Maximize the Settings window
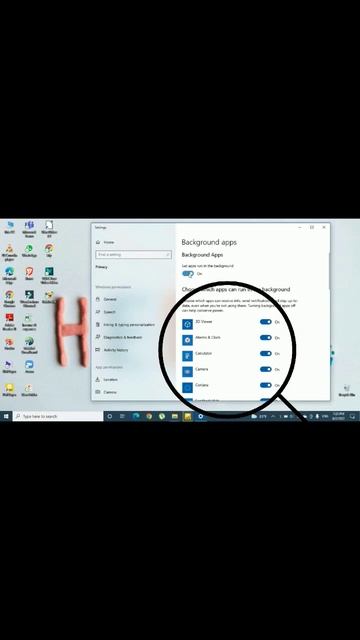This screenshot has width=360, height=640. (x=312, y=227)
